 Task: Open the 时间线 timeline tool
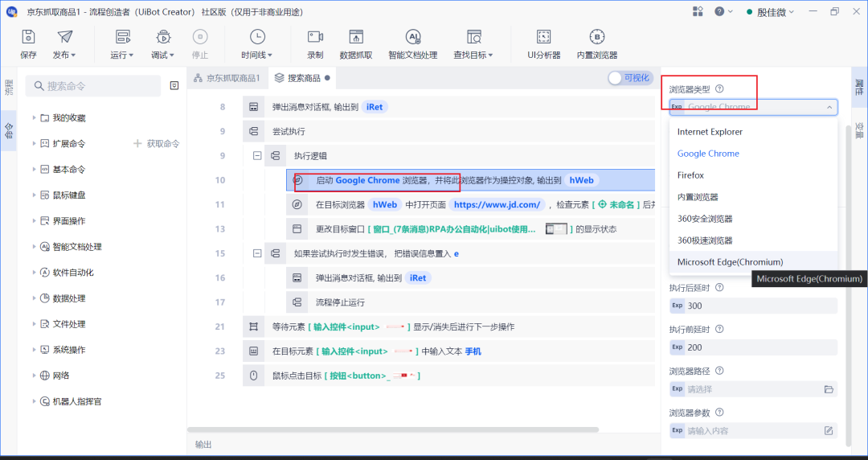point(257,44)
